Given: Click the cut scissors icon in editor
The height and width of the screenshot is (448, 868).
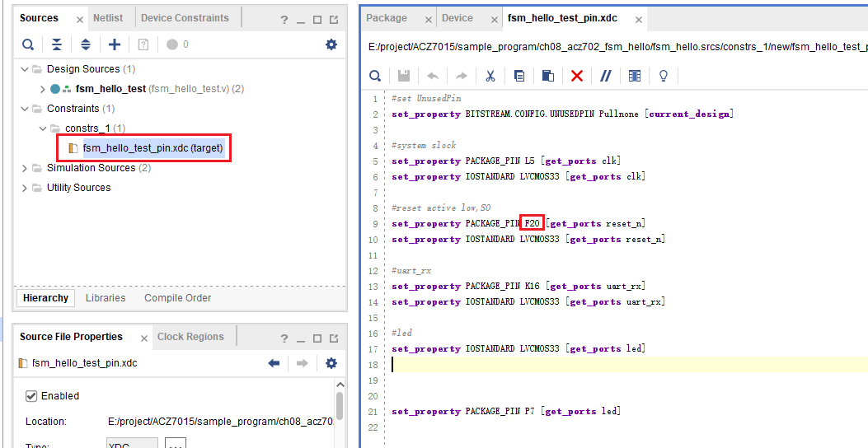Looking at the screenshot, I should tap(490, 76).
